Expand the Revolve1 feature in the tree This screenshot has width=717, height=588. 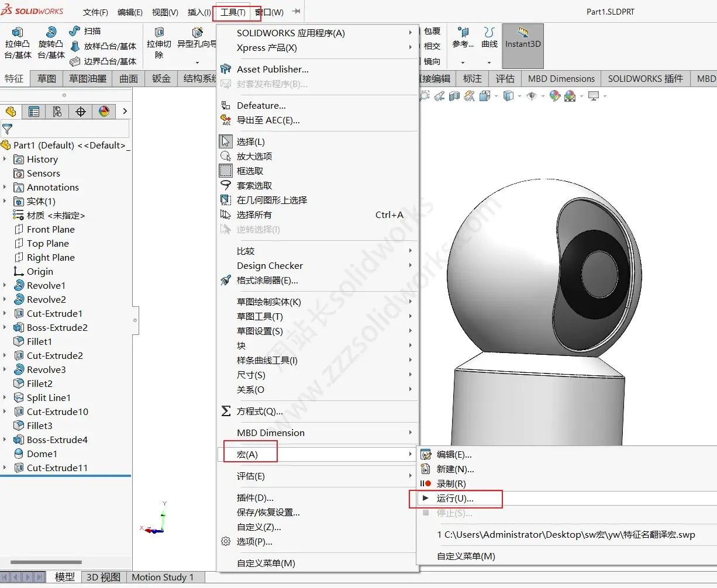6,285
